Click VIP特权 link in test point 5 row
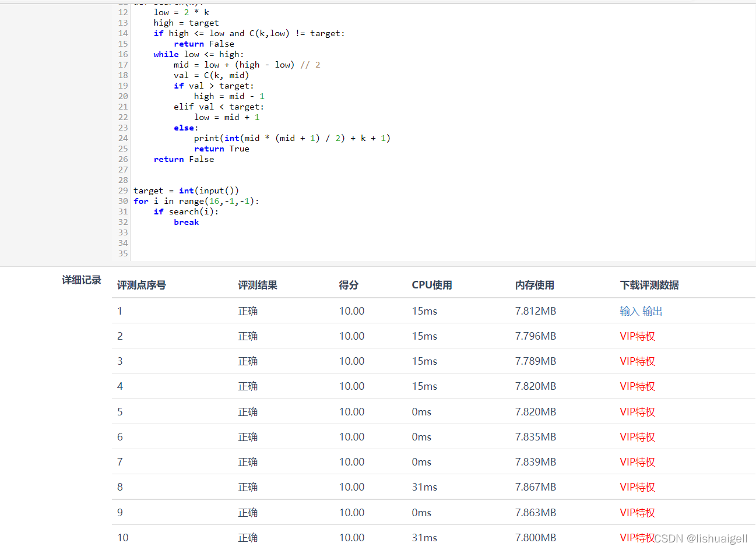756x550 pixels. pos(638,412)
